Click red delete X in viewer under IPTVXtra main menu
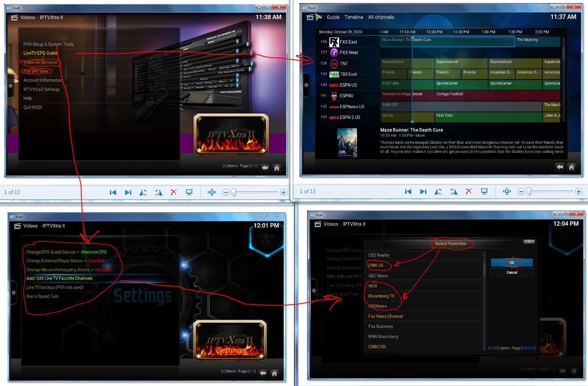588x386 pixels. click(x=174, y=192)
